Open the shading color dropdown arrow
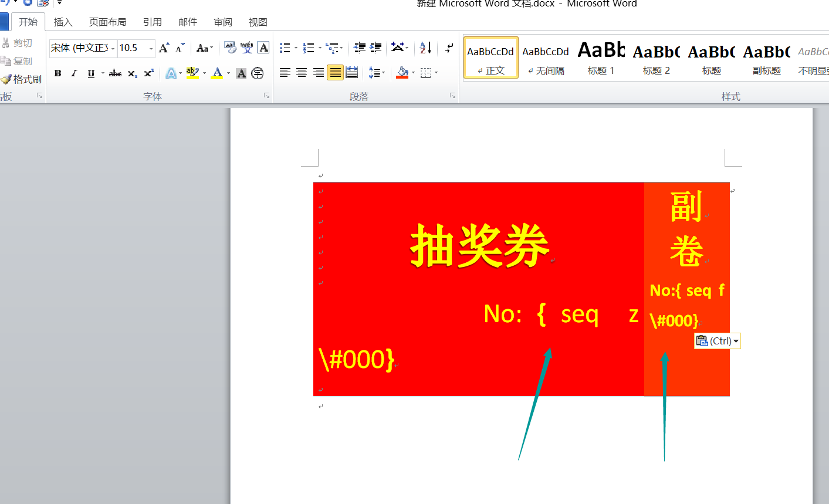829x504 pixels. (x=413, y=73)
